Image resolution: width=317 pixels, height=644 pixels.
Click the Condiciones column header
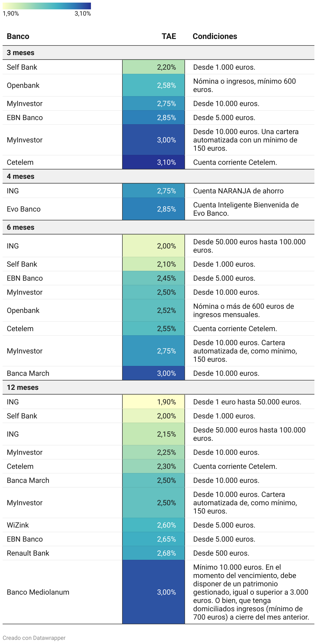point(215,36)
